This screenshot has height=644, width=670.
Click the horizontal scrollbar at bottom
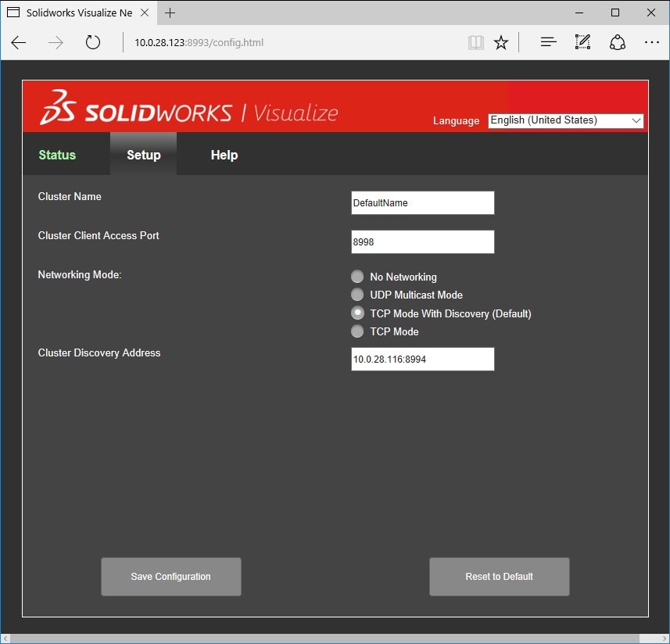(x=324, y=639)
